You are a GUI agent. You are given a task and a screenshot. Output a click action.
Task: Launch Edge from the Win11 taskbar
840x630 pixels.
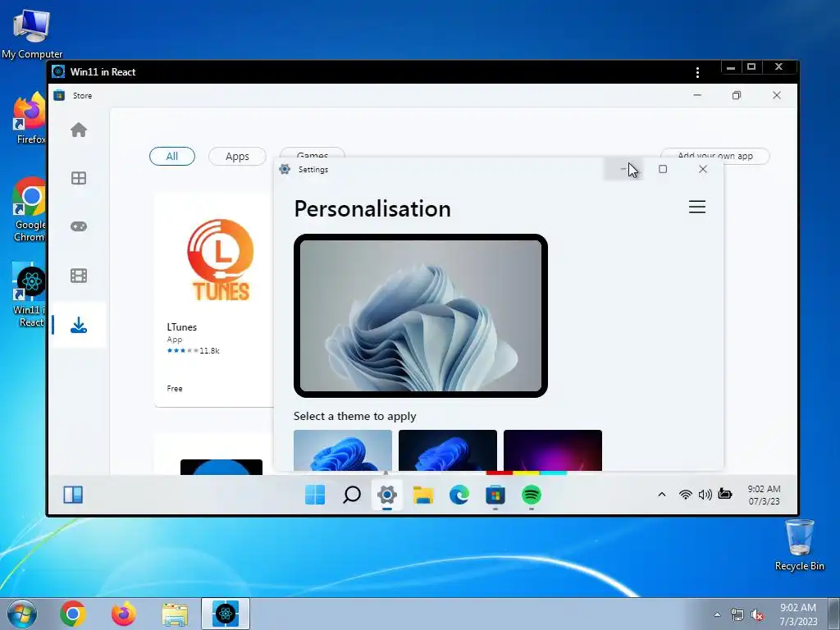[x=459, y=495]
